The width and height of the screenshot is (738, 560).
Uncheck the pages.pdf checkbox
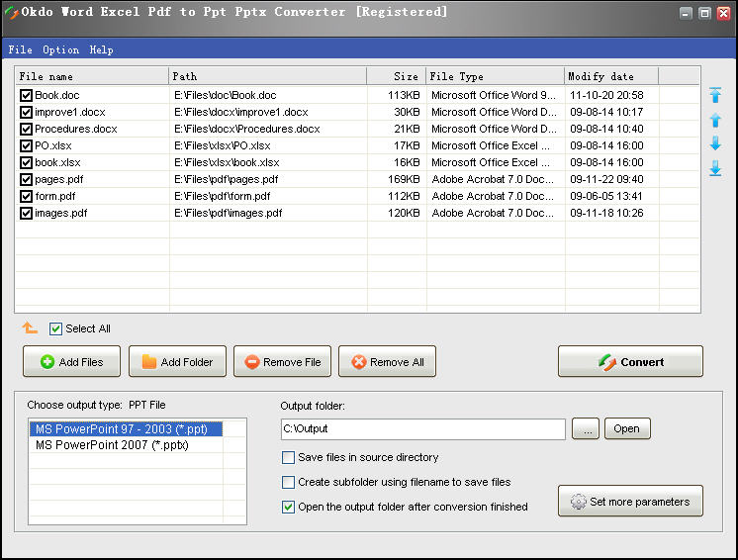pos(26,180)
